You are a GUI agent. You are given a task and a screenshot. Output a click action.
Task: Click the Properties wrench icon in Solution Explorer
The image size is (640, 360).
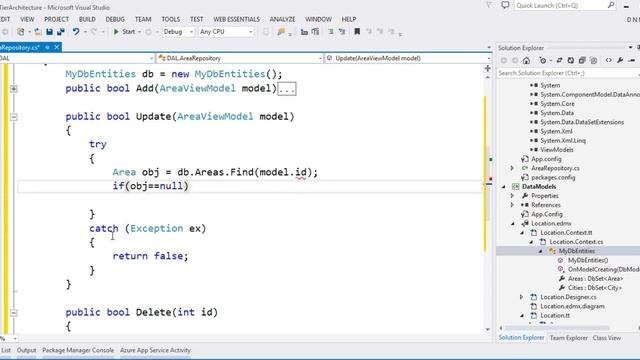(x=620, y=60)
